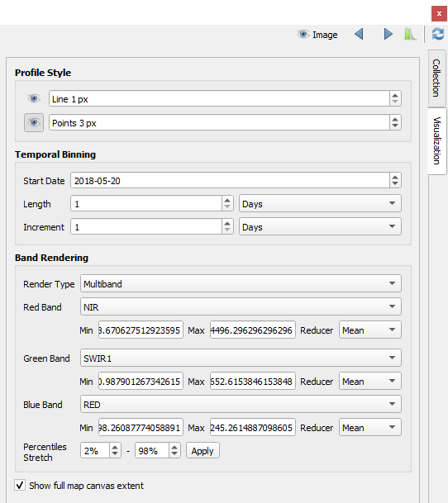Click the Green Band Min field
Image resolution: width=448 pixels, height=503 pixels.
(x=141, y=382)
